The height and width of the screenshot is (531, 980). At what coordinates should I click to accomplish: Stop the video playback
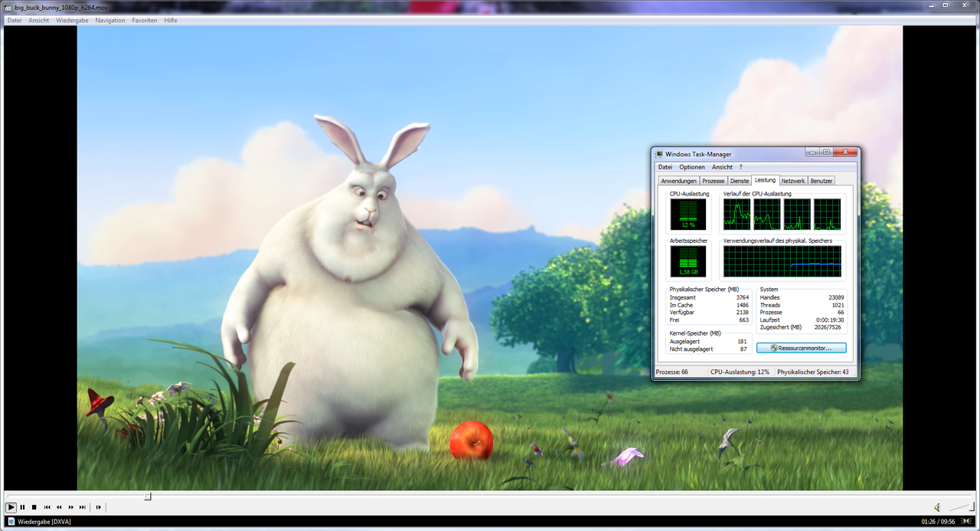tap(34, 507)
